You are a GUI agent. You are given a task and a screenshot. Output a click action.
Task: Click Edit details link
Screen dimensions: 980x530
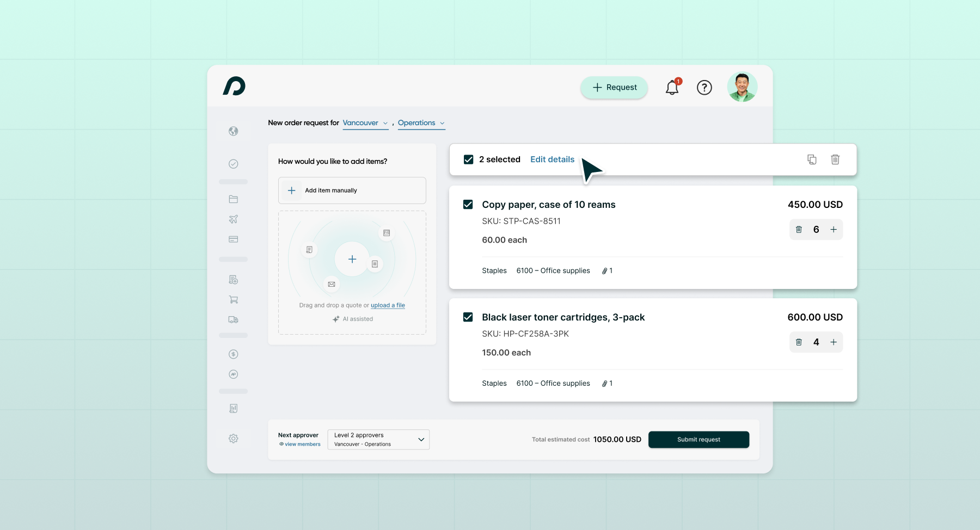(552, 159)
